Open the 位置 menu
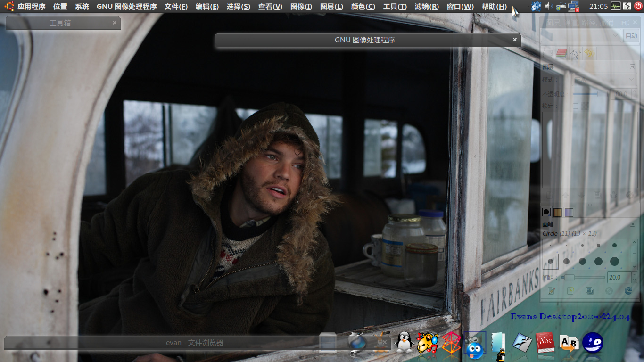The width and height of the screenshot is (644, 362). (60, 7)
